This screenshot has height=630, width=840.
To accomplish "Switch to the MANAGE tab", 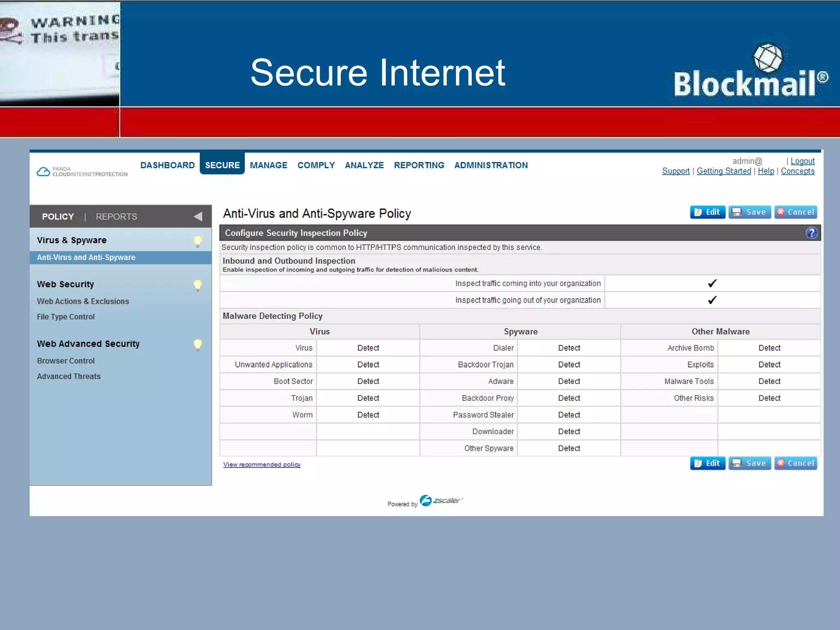I will (269, 165).
